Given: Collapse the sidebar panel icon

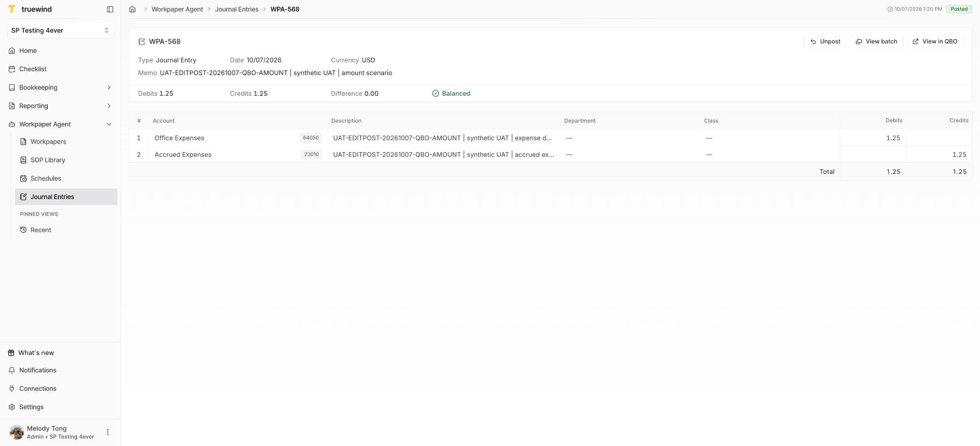Looking at the screenshot, I should click(x=110, y=9).
